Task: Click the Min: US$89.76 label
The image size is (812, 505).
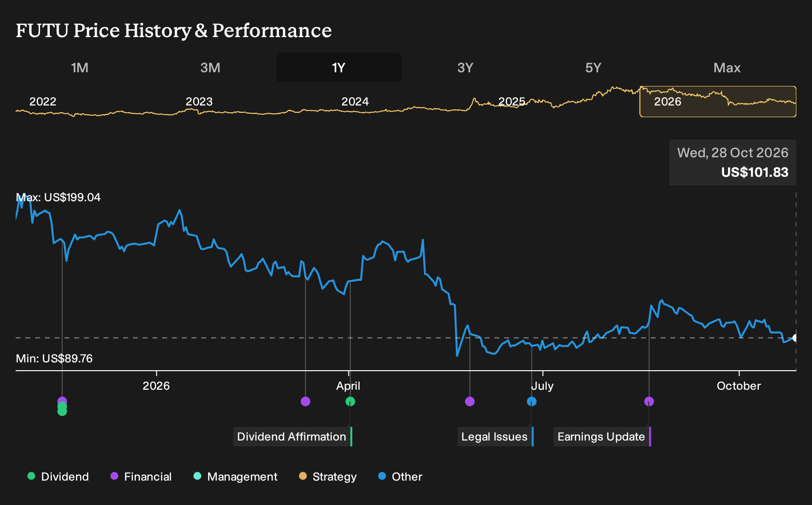Action: (54, 358)
